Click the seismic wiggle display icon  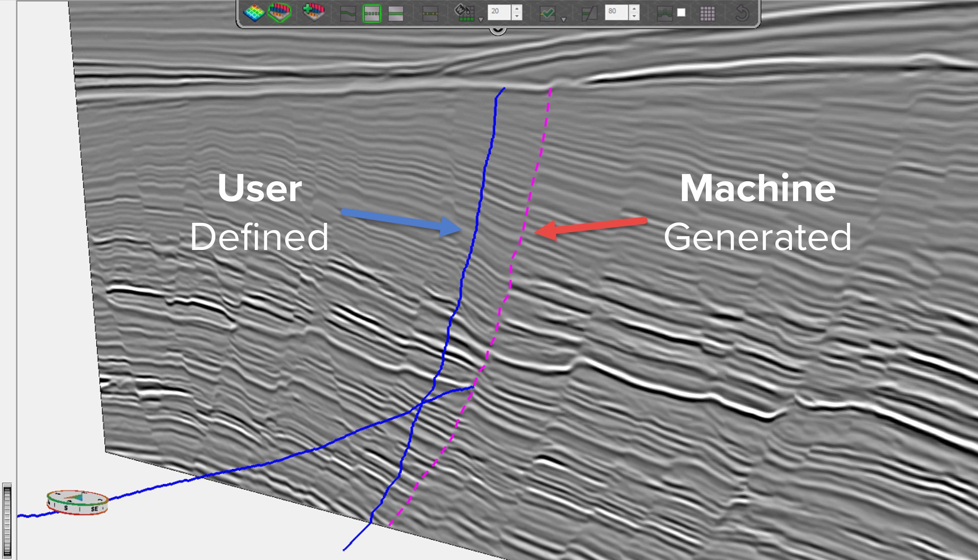coord(665,14)
